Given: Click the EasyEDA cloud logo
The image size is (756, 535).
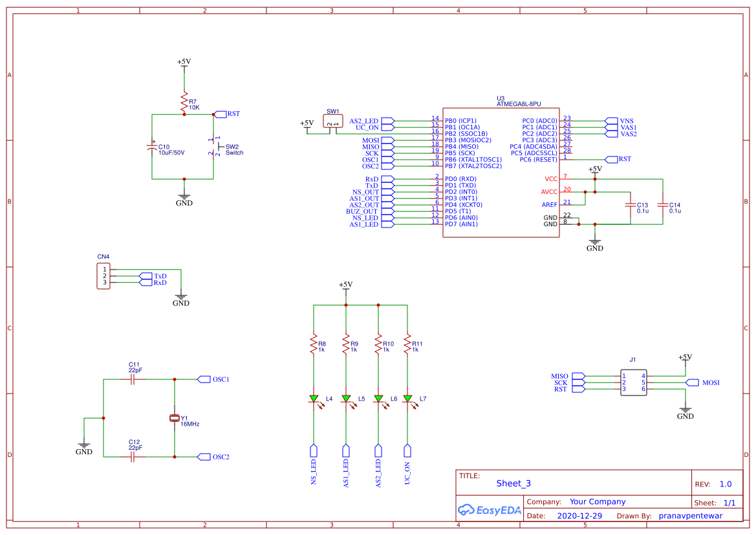Looking at the screenshot, I should (466, 510).
